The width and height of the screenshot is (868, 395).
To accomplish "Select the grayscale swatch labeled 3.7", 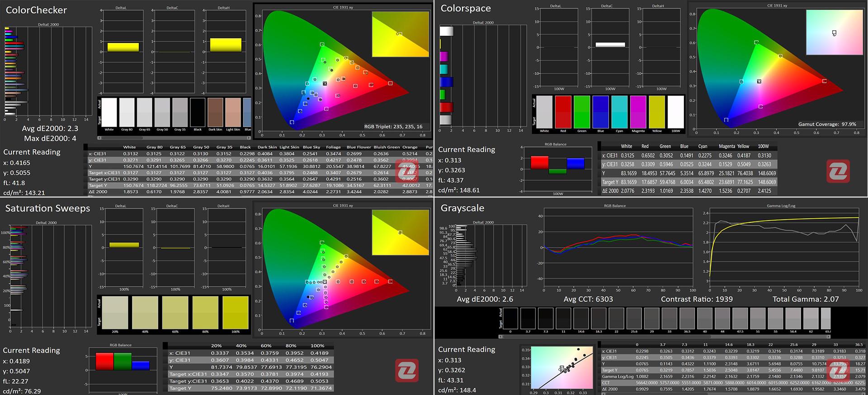I will click(x=528, y=318).
